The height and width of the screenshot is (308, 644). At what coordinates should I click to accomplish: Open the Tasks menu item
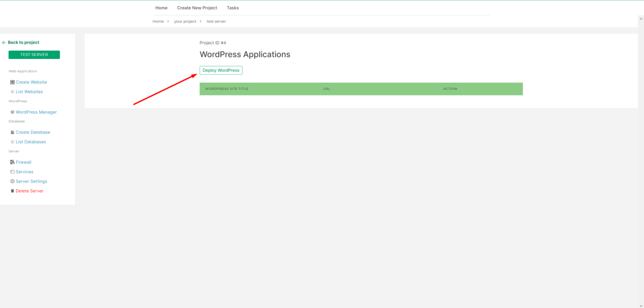[232, 8]
